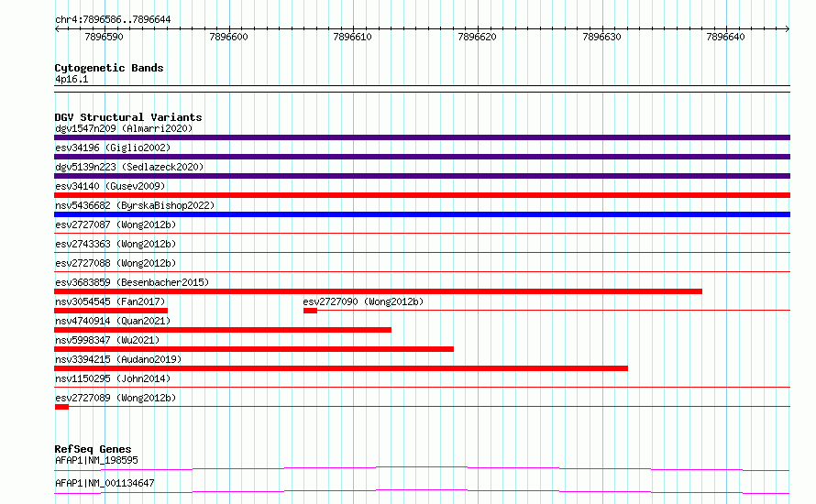The width and height of the screenshot is (816, 504).
Task: Click the red bar under esv3683859
Action: pos(378,291)
